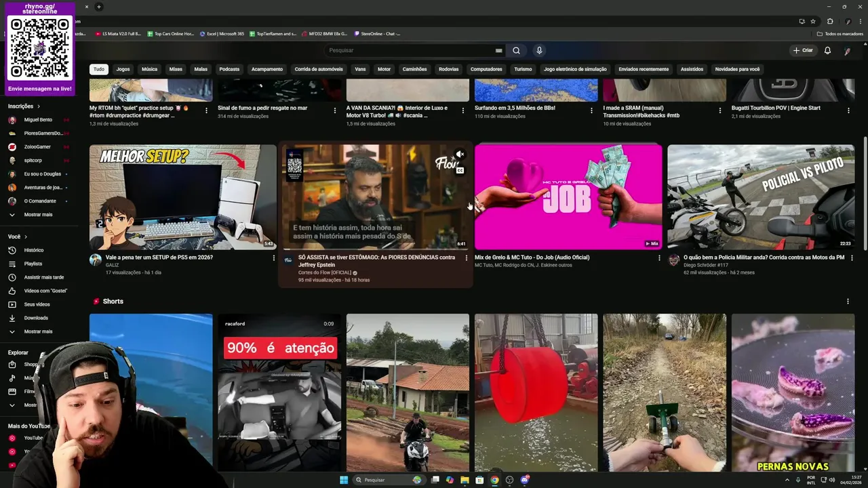Screen dimensions: 868x488
Task: Open options for 'Sinal de fumo a pedir resgate' video
Action: [x=335, y=110]
